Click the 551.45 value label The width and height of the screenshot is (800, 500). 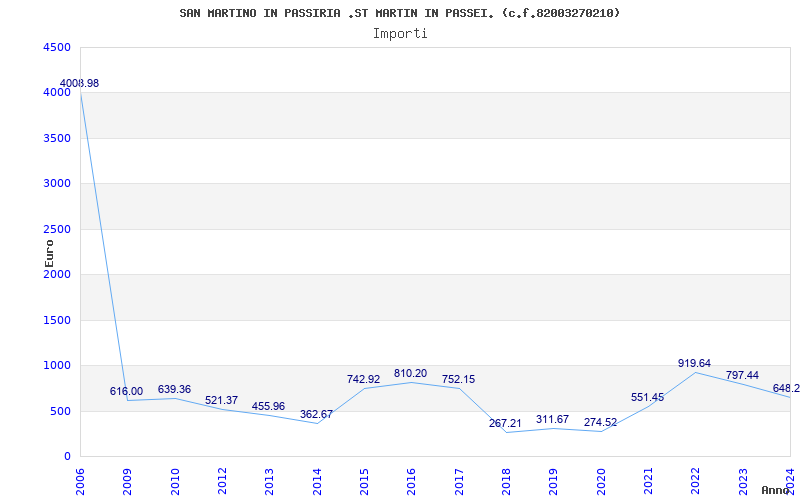pos(647,397)
